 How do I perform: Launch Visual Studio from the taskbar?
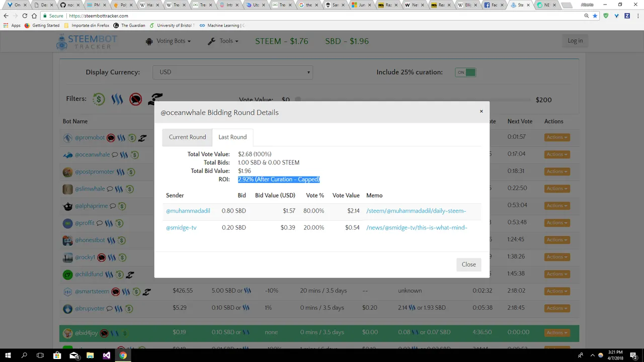(106, 355)
